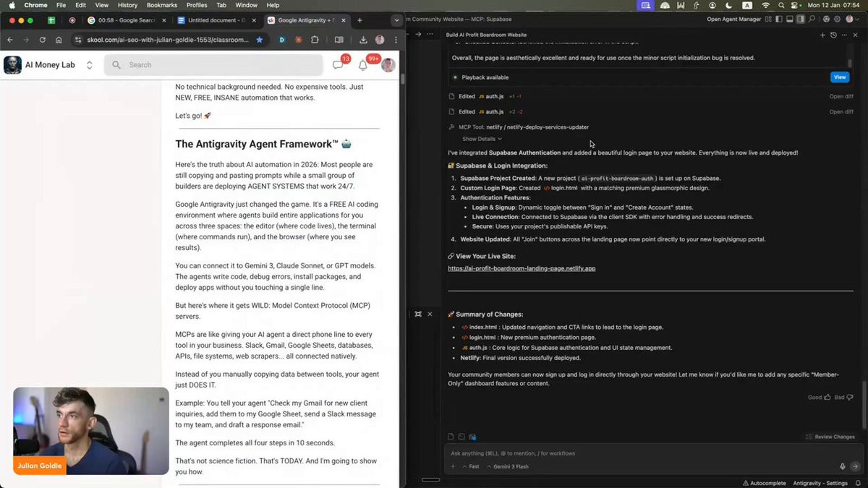Click macOS Wi-Fi status icon

(x=765, y=5)
